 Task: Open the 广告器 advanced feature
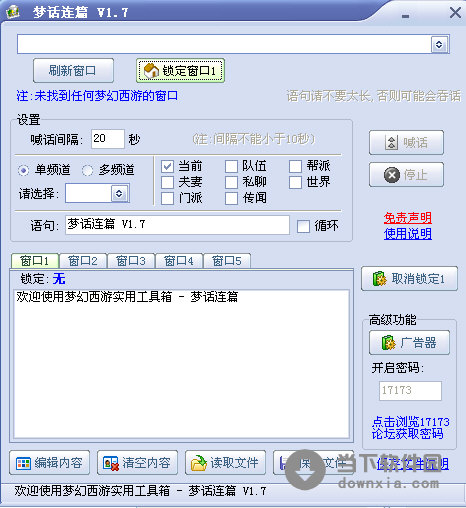tap(409, 342)
